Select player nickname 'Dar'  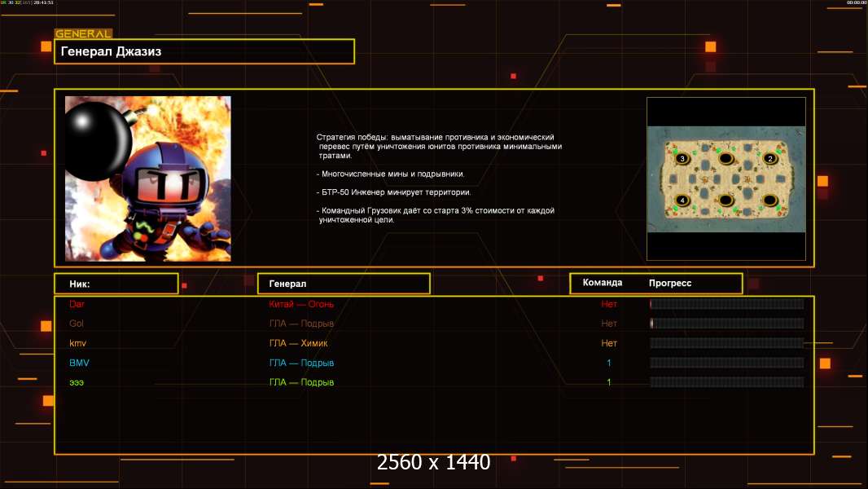pos(77,304)
